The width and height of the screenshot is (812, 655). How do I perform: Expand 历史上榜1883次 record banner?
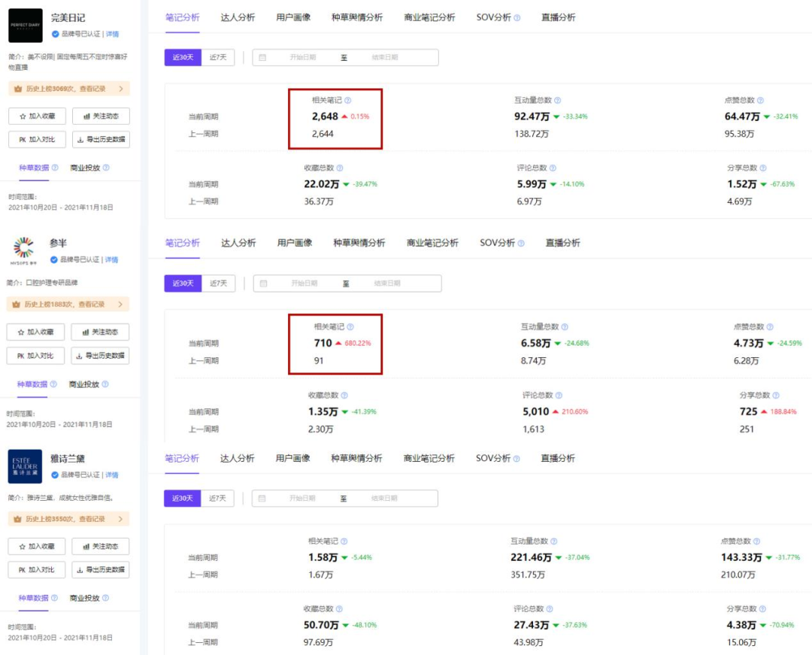[68, 304]
